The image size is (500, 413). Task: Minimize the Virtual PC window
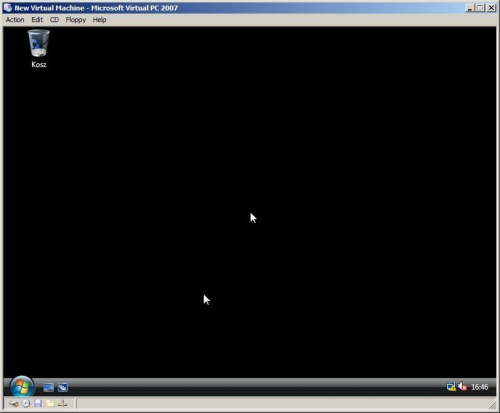tap(470, 8)
